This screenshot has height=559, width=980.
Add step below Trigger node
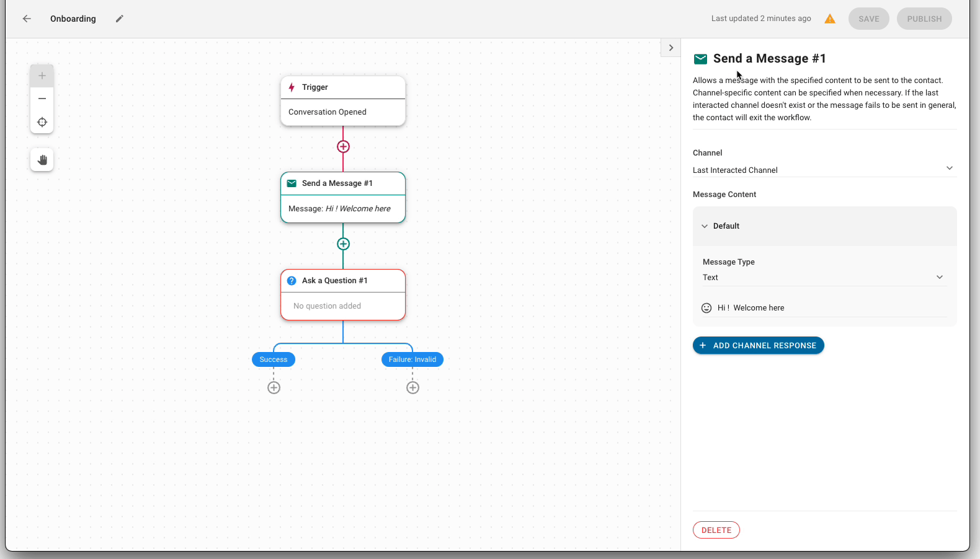[343, 147]
